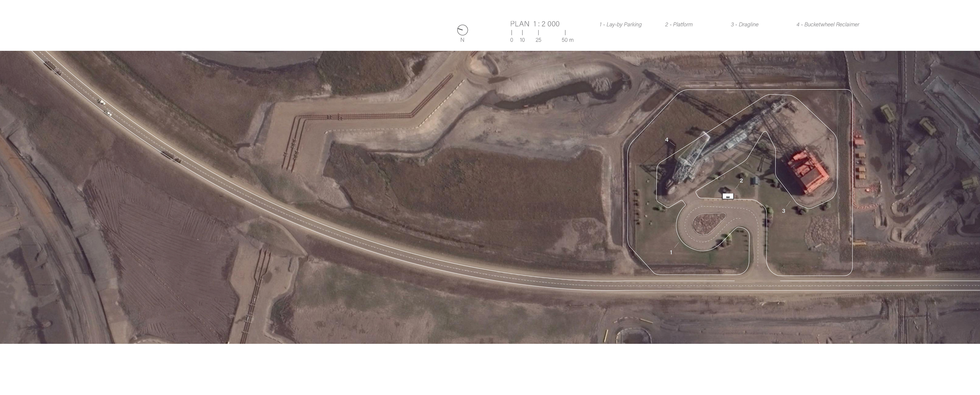This screenshot has height=395, width=980.
Task: Click the '2 - Platform' legend entry
Action: coord(679,24)
